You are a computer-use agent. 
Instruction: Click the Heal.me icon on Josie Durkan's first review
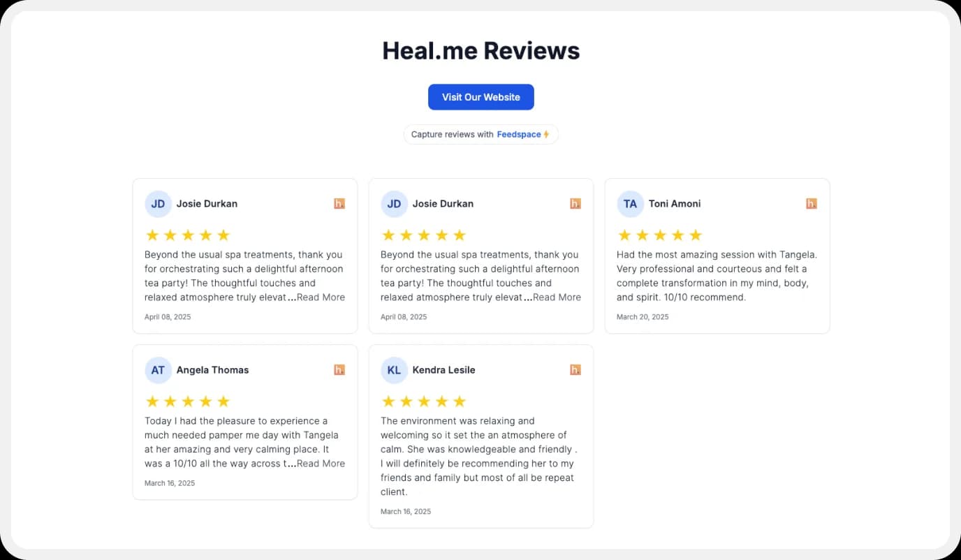[x=339, y=203]
